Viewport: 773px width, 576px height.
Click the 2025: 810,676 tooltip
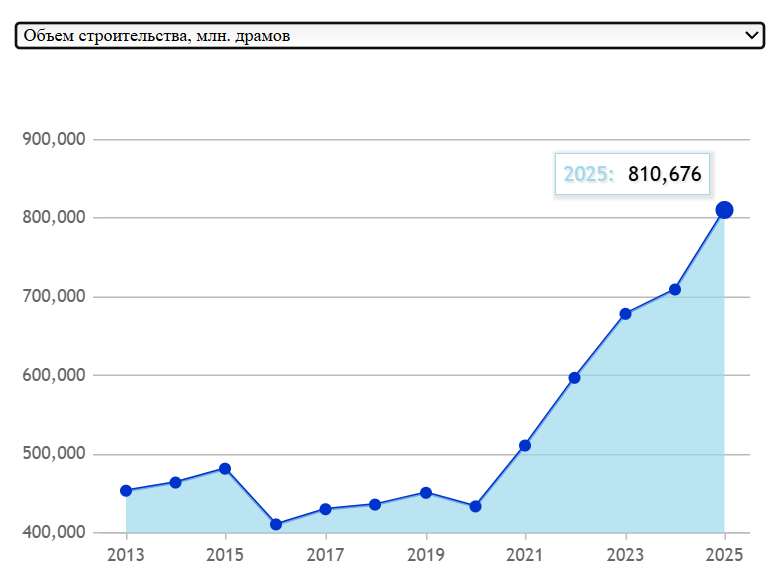[632, 175]
